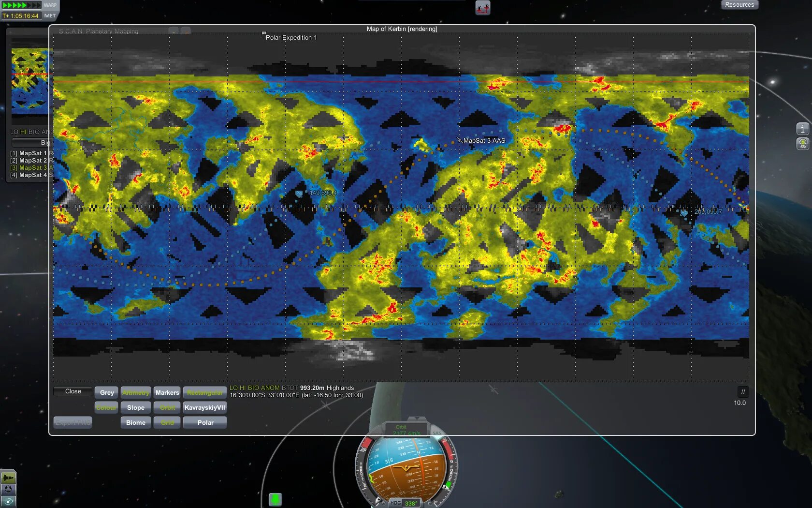Choose the KavrayskiyVII projection
Screen dimensions: 812x508
[205, 408]
